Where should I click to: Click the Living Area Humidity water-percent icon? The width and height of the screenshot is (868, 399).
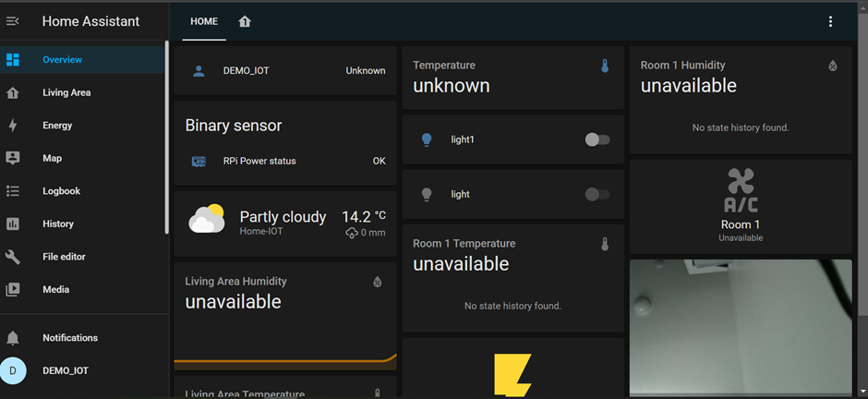coord(378,283)
